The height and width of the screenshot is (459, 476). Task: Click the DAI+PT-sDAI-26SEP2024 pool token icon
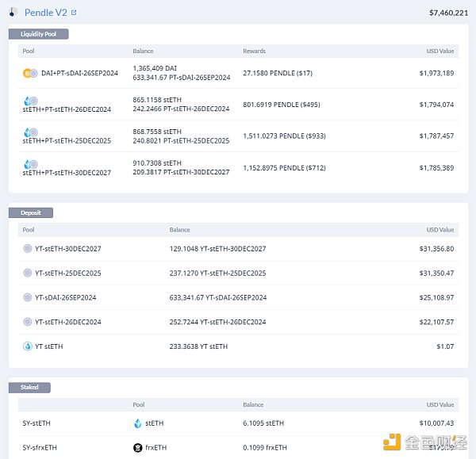30,73
